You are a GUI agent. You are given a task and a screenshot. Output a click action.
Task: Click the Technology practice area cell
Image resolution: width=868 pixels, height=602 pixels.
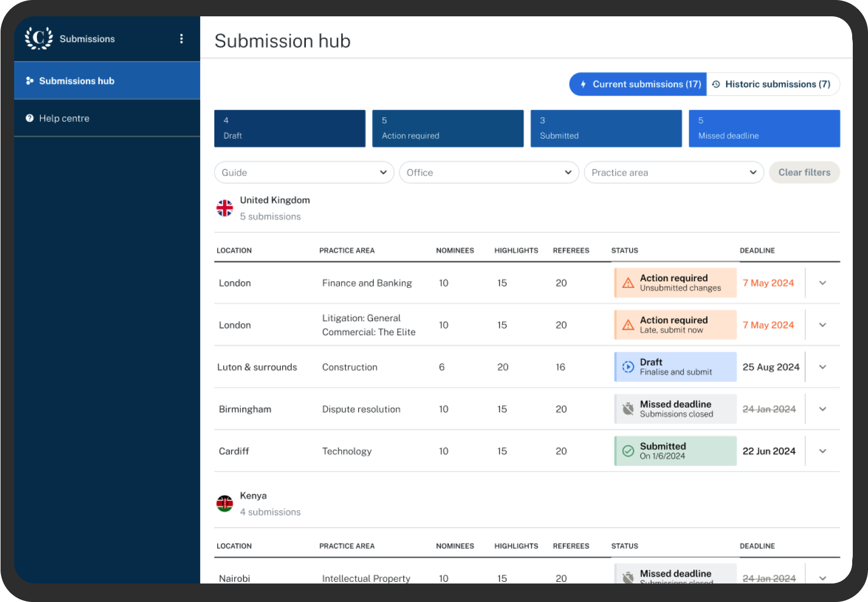click(x=347, y=451)
